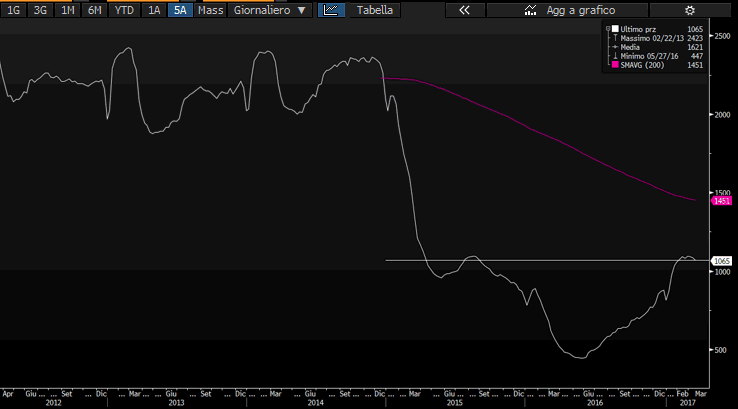Screen dimensions: 738x409
Task: Click the 2014 year label on the time axis
Action: click(315, 403)
